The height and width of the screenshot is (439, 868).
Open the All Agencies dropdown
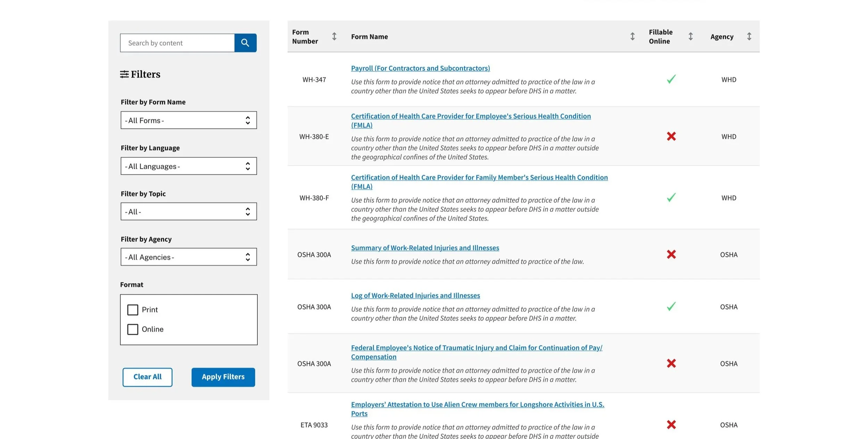click(x=189, y=257)
